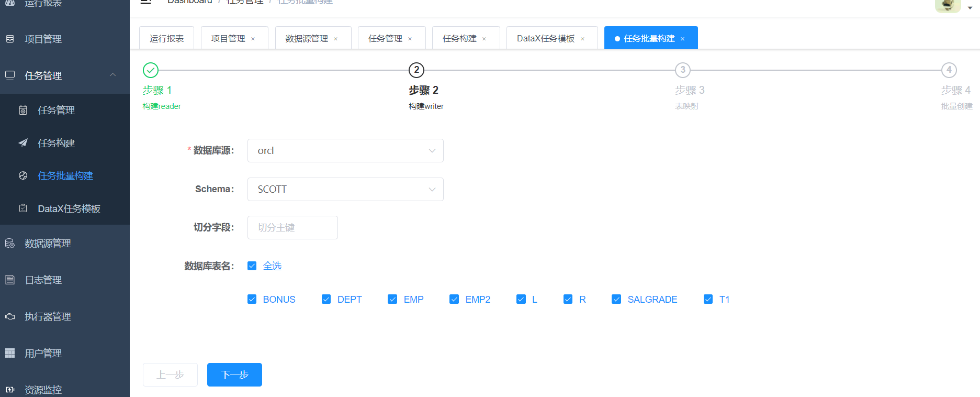The image size is (980, 397).
Task: Close the 项目管理 tab
Action: (x=253, y=39)
